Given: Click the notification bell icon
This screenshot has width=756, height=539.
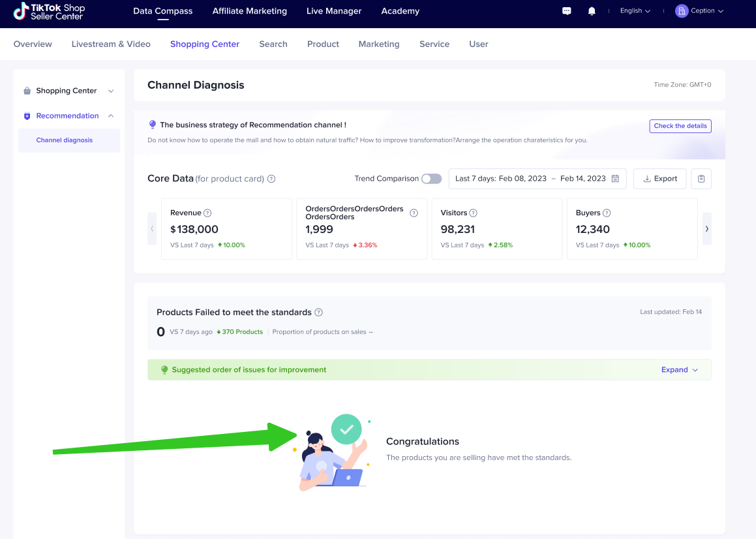Looking at the screenshot, I should 592,11.
